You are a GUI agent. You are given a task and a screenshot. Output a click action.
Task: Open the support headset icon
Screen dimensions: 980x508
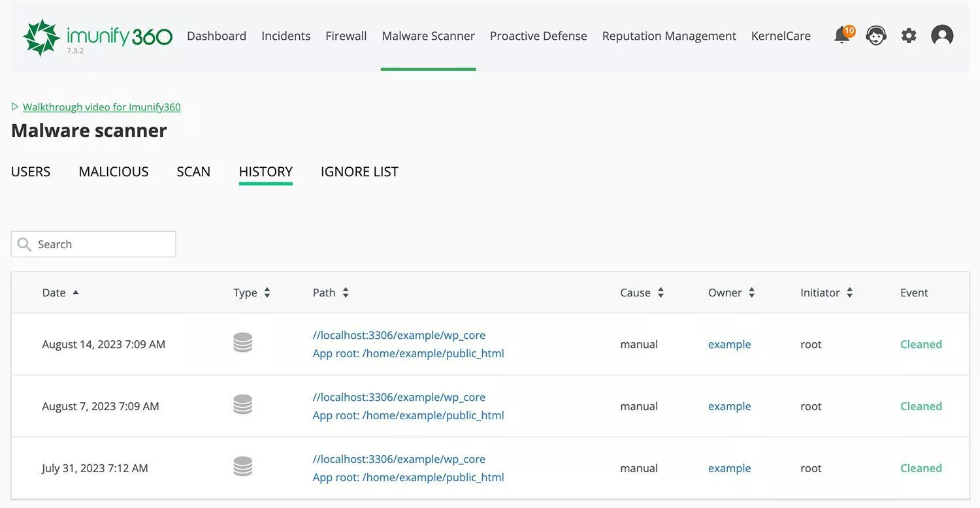[875, 36]
